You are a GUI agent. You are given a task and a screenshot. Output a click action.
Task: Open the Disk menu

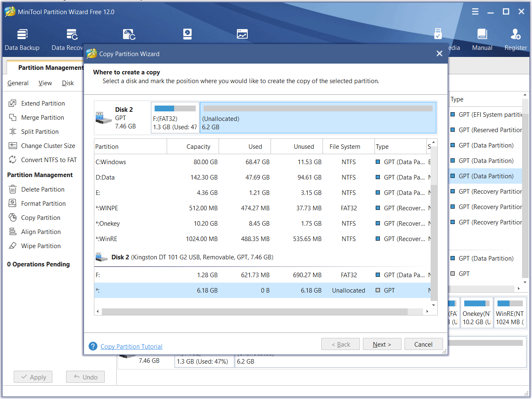pyautogui.click(x=68, y=83)
